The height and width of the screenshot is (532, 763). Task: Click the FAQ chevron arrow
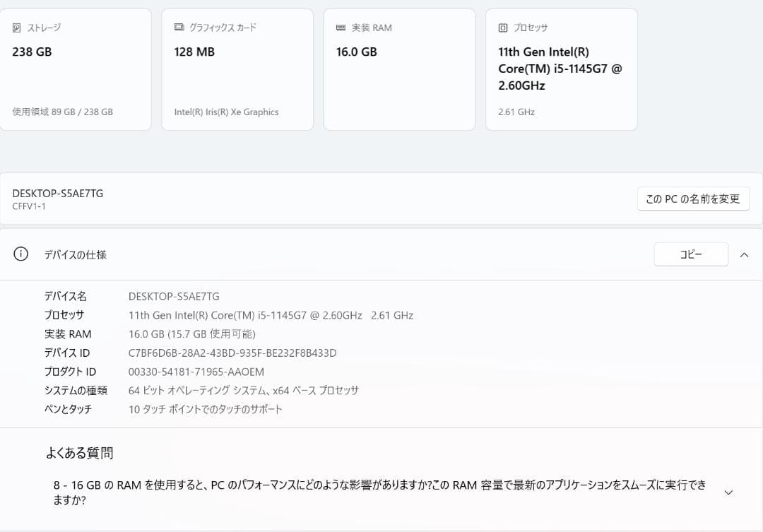728,491
